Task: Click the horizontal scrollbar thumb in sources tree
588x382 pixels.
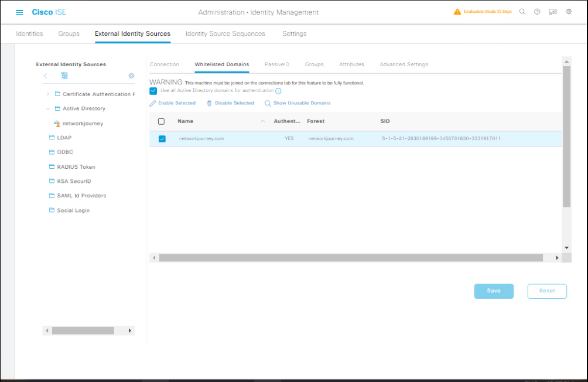Action: point(83,330)
